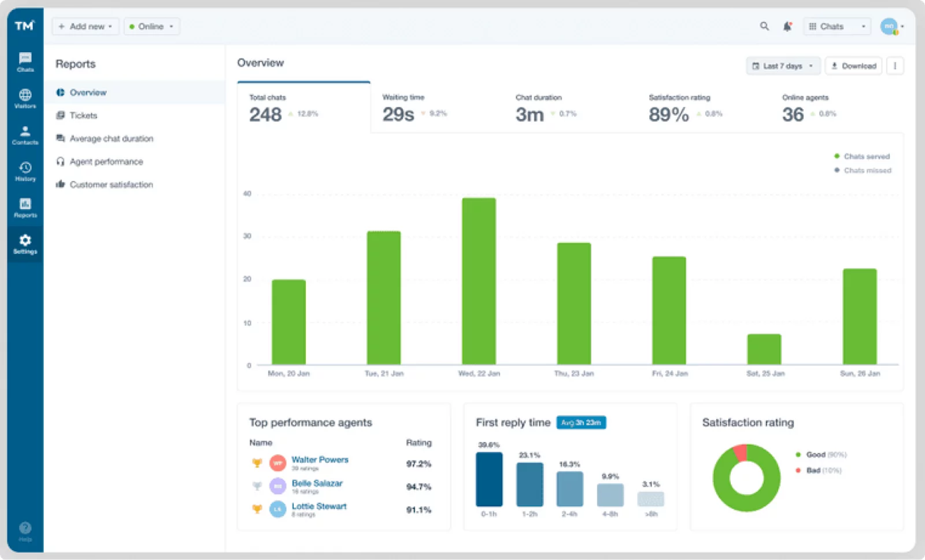
Task: Click the TM logo in the sidebar
Action: tap(25, 26)
